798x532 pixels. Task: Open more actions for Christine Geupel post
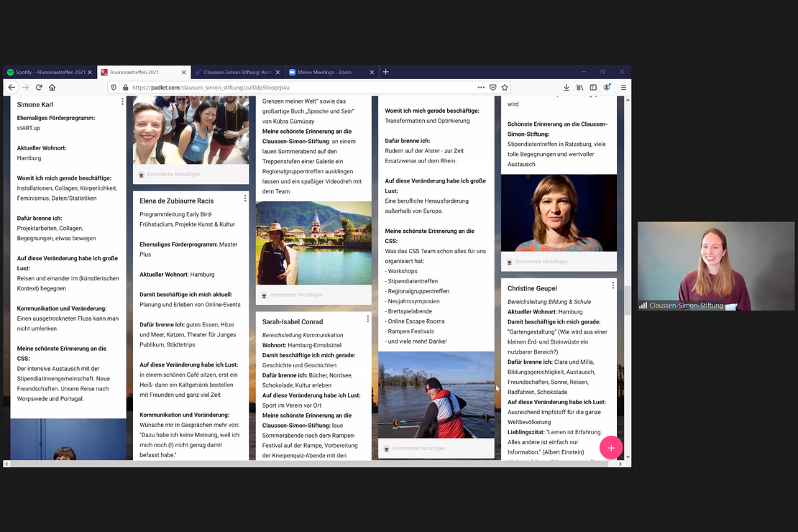tap(613, 285)
